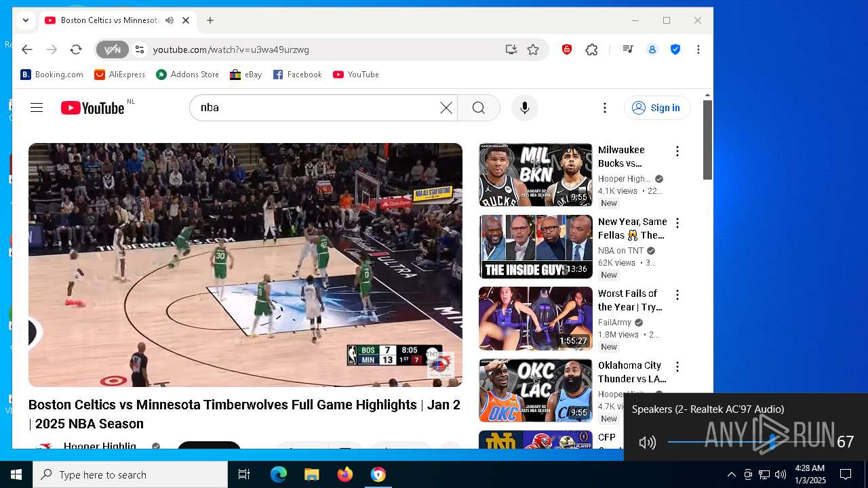868x488 pixels.
Task: Sign in to YouTube
Action: tap(657, 108)
